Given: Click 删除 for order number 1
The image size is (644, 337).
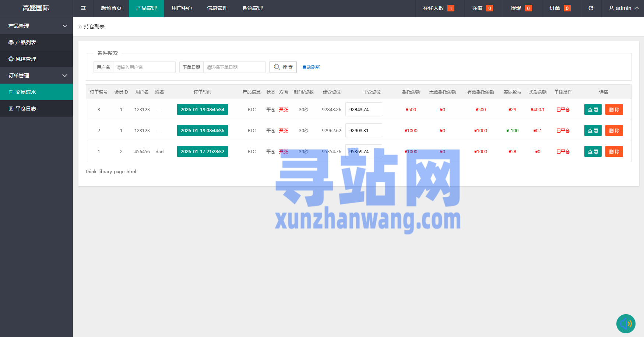Looking at the screenshot, I should pos(614,151).
